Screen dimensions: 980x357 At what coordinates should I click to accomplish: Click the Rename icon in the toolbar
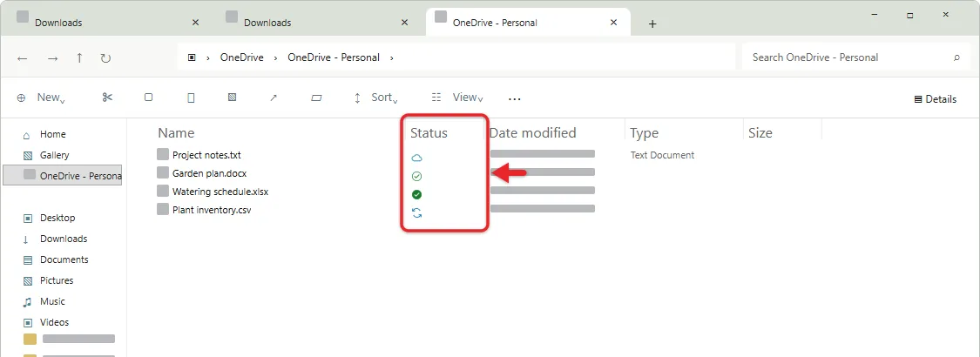click(232, 98)
